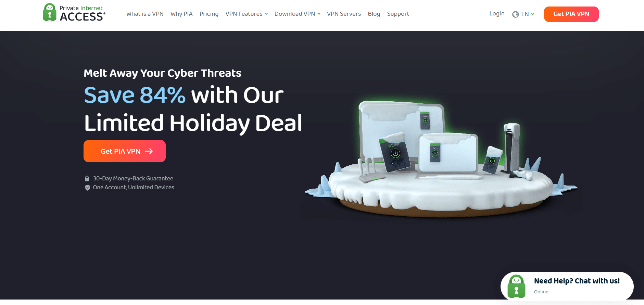Expand the VPN Features dropdown
The image size is (644, 305).
[247, 14]
